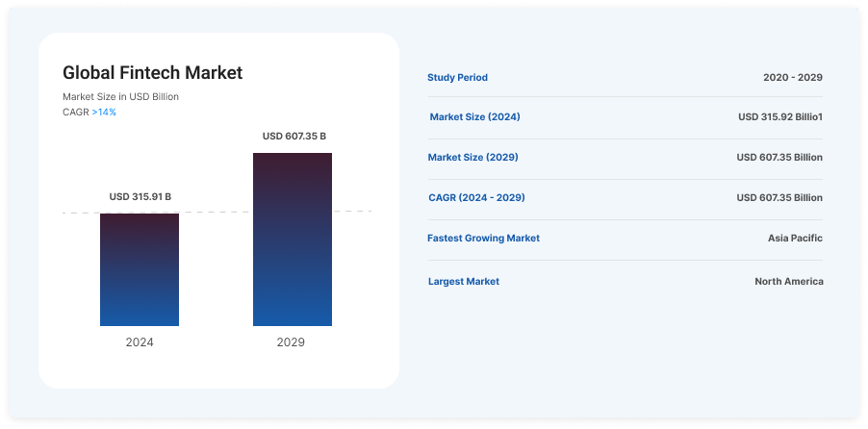Image resolution: width=868 pixels, height=429 pixels.
Task: Select the USD 315.92 Billion value
Action: coord(780,116)
